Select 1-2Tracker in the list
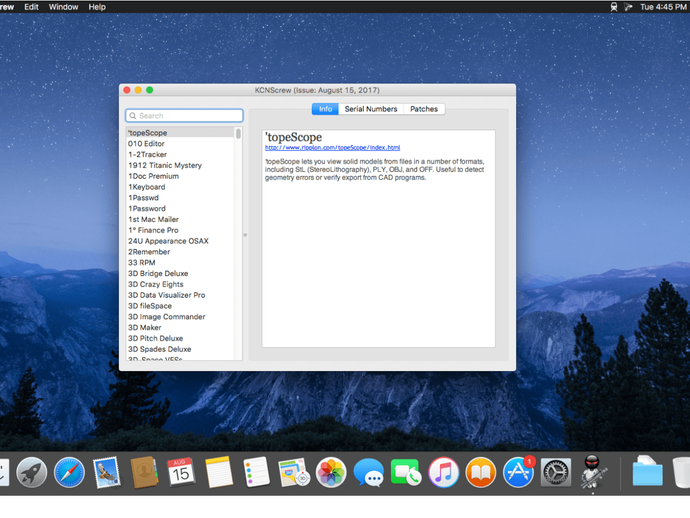The width and height of the screenshot is (690, 518). click(180, 154)
